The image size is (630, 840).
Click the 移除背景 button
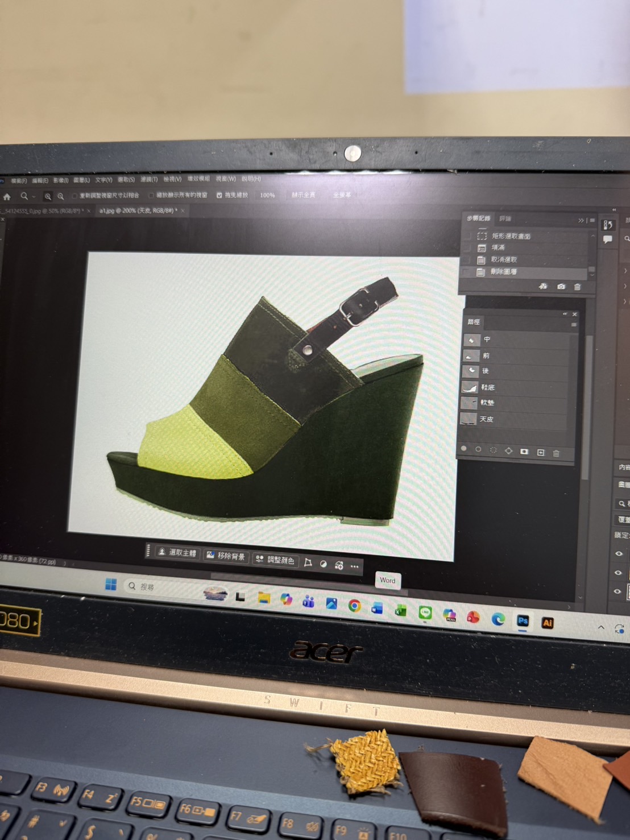(x=226, y=556)
